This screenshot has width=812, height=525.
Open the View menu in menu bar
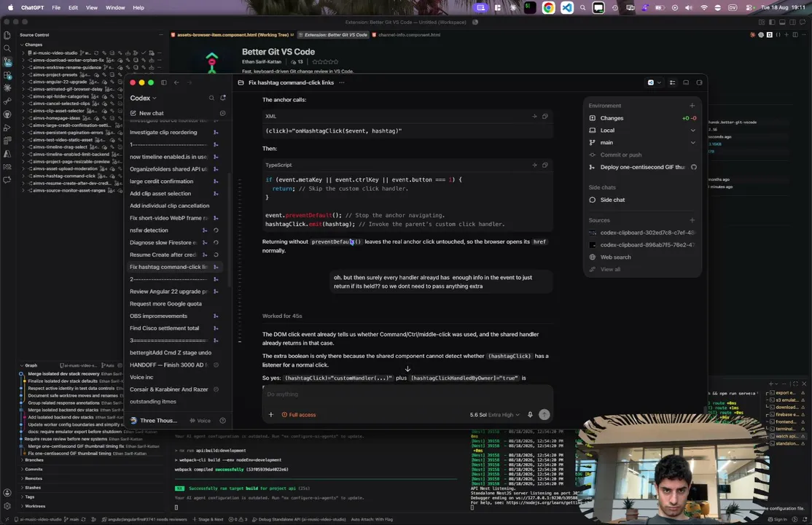92,8
